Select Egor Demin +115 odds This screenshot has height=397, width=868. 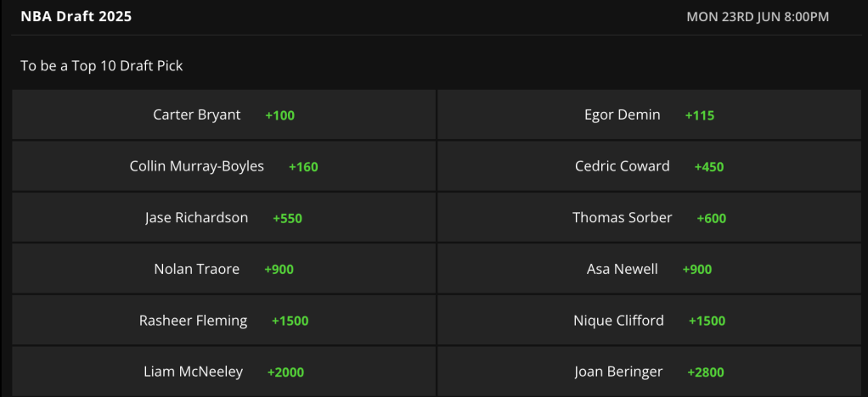pos(650,115)
